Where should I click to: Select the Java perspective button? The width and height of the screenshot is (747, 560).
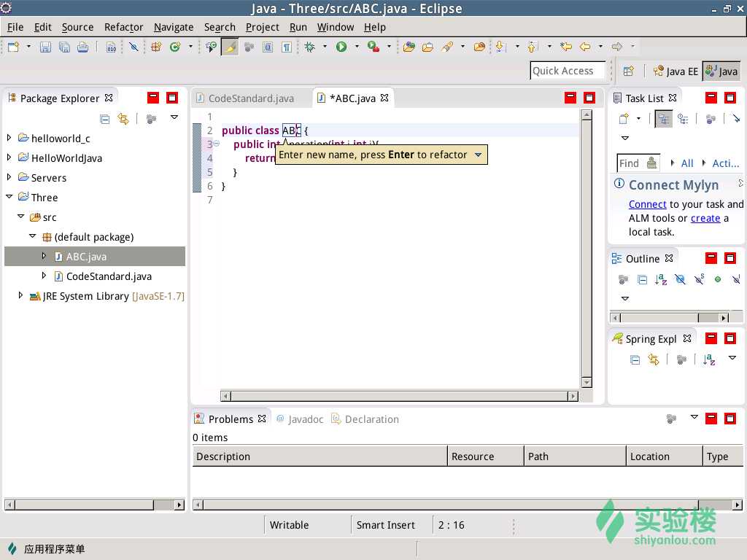pyautogui.click(x=721, y=71)
